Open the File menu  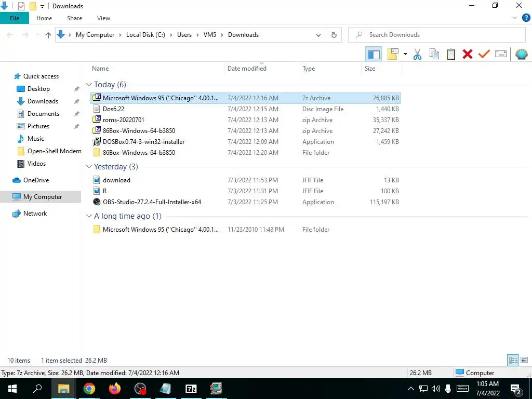(x=15, y=18)
